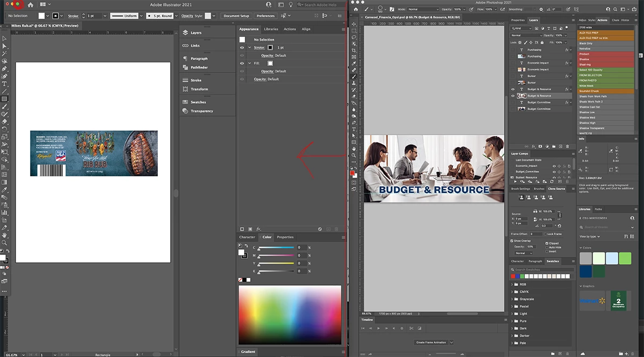Click the Preferences button
The height and width of the screenshot is (357, 644).
265,16
